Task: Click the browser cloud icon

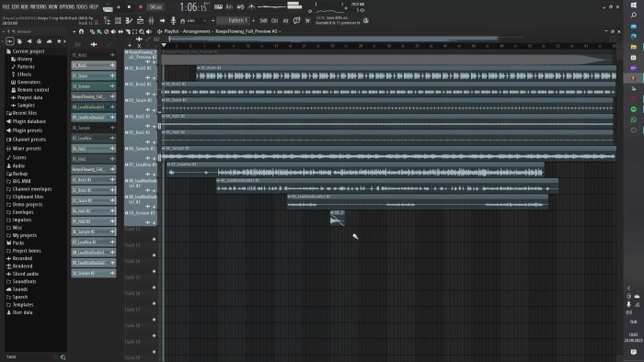Action: pos(50,41)
